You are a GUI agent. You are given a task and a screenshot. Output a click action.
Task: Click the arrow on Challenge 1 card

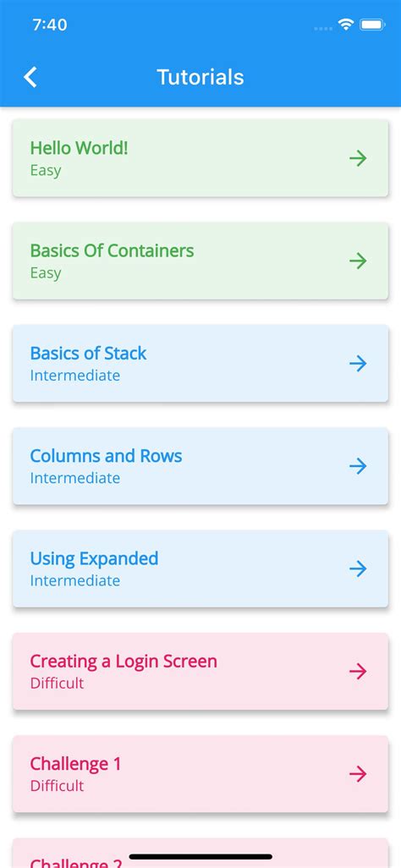[x=359, y=774]
